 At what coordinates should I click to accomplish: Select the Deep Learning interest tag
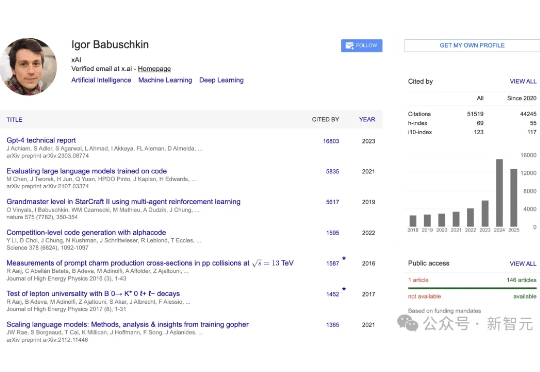(x=221, y=80)
